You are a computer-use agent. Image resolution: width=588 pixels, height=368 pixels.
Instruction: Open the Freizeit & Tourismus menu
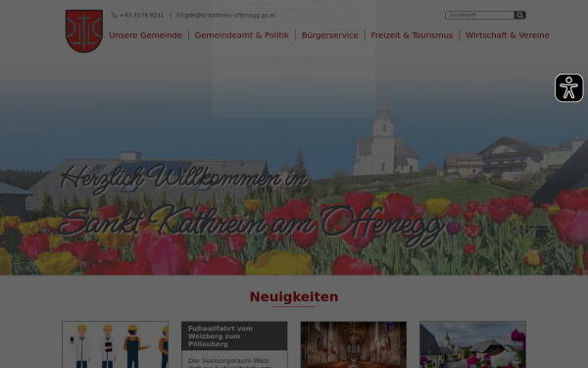412,35
